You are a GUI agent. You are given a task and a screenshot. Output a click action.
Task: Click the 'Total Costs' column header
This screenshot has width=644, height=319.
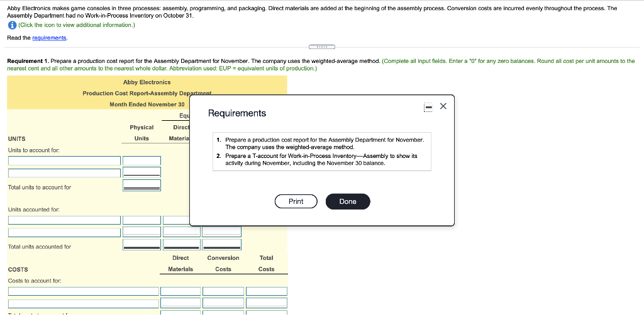click(x=267, y=264)
